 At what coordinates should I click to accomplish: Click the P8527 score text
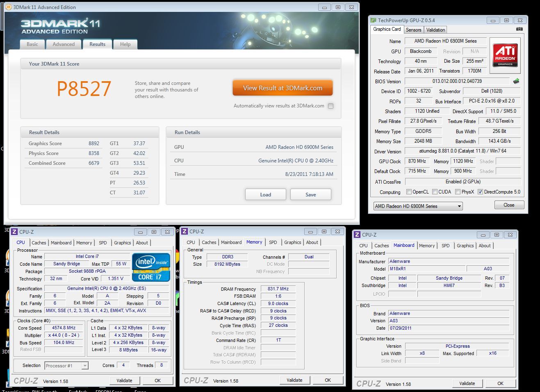click(84, 89)
